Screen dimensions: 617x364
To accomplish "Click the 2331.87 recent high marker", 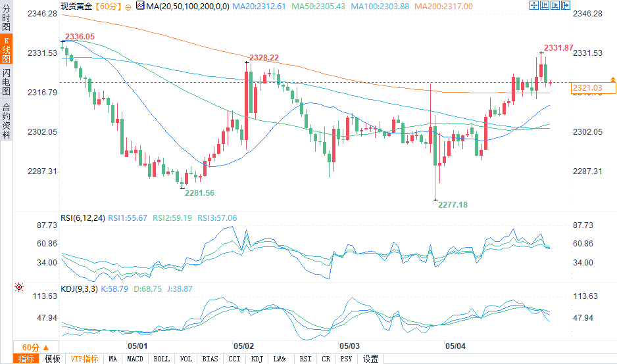I will pyautogui.click(x=558, y=47).
